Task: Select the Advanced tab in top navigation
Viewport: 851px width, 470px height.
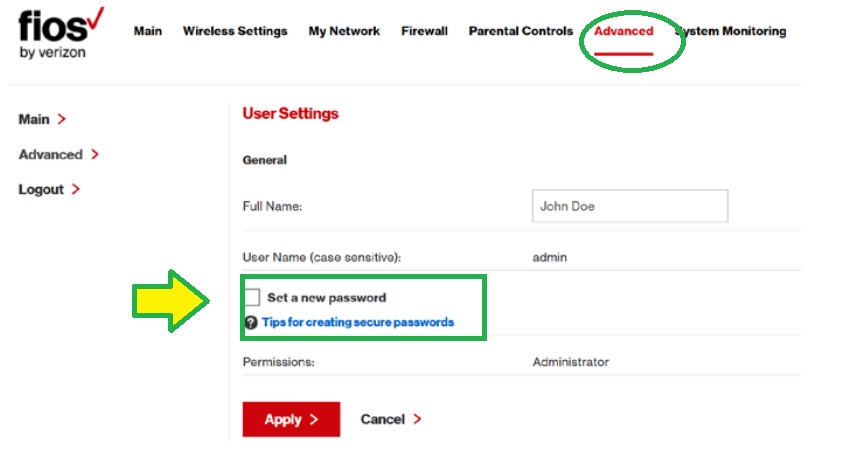Action: 623,31
